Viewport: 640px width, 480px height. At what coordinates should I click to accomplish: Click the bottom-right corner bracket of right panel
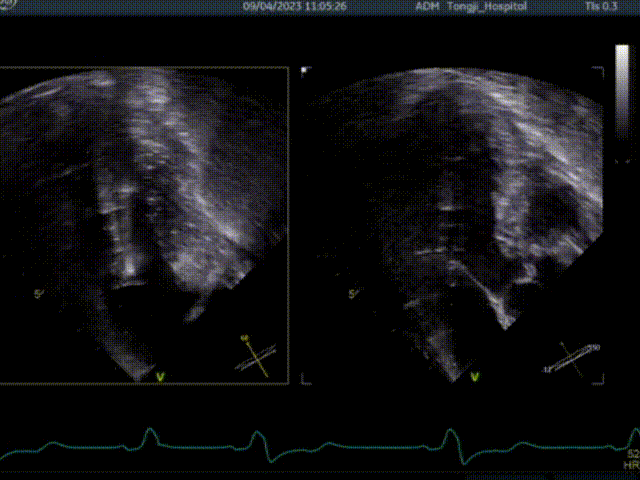600,380
